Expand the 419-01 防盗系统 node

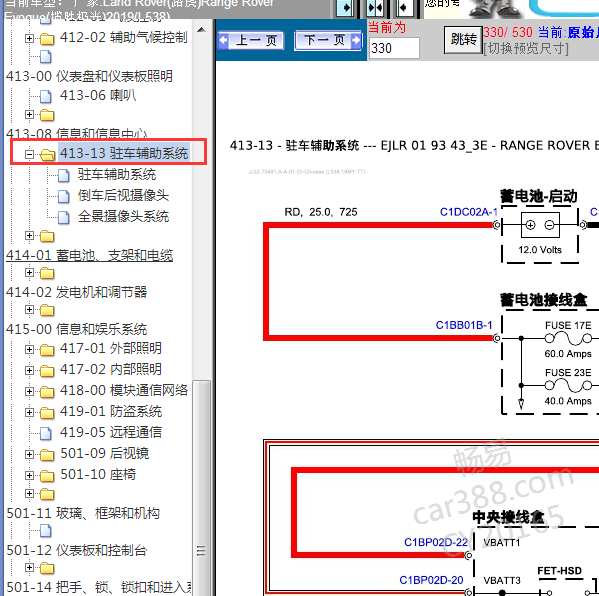29,412
